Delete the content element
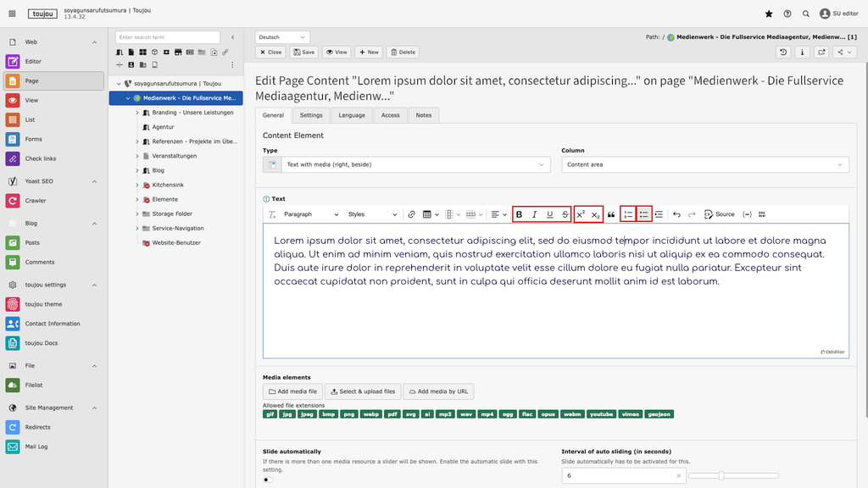The height and width of the screenshot is (488, 868). pos(403,52)
